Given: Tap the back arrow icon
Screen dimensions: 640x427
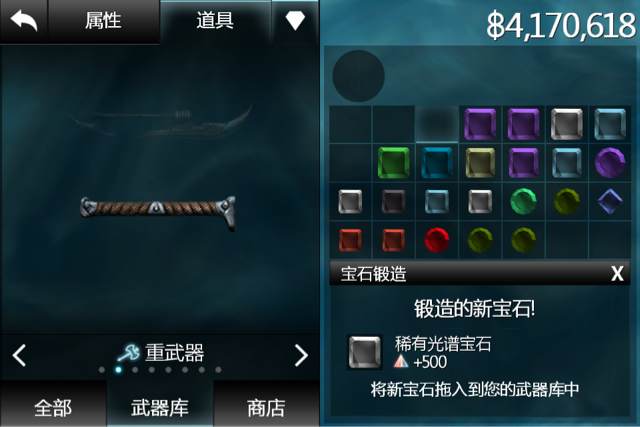Looking at the screenshot, I should (24, 20).
